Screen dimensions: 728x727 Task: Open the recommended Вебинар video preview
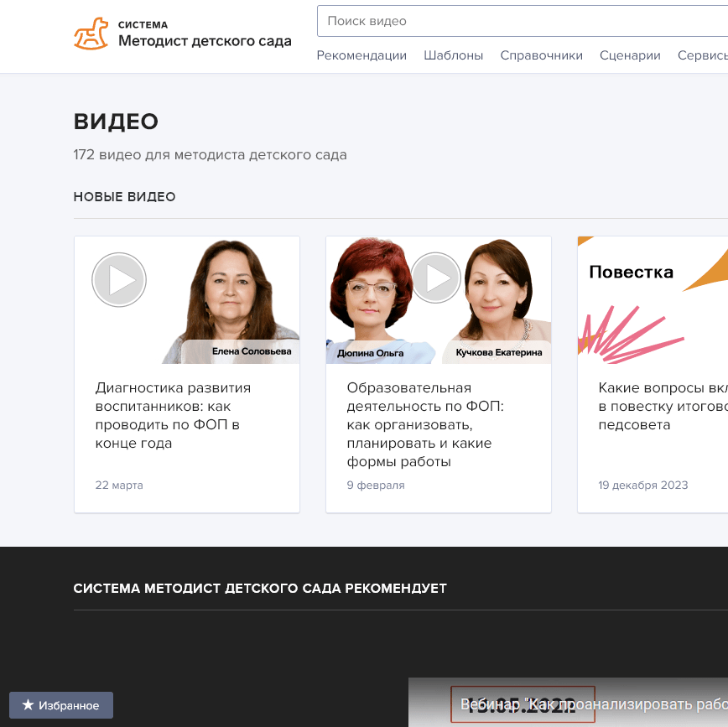569,702
